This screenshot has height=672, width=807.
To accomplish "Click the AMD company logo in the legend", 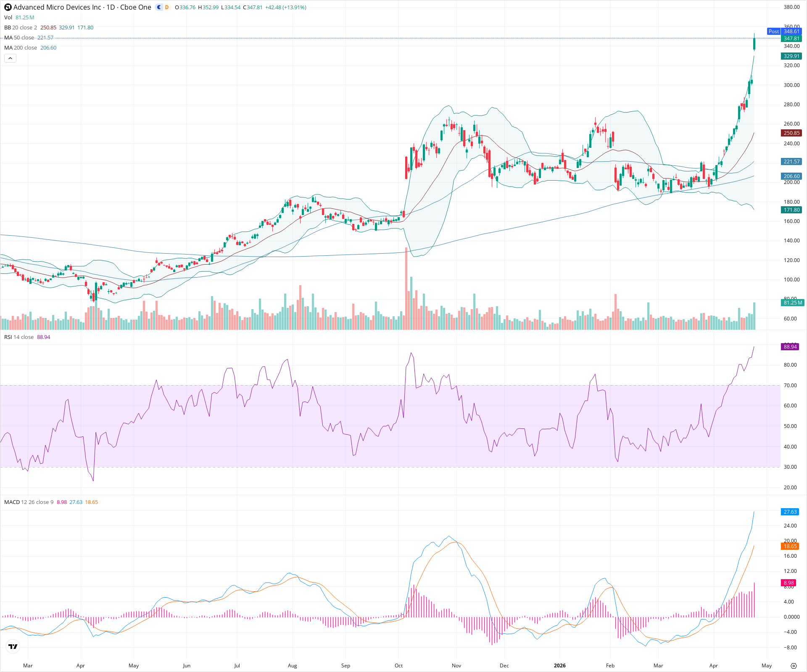I will 7,7.
